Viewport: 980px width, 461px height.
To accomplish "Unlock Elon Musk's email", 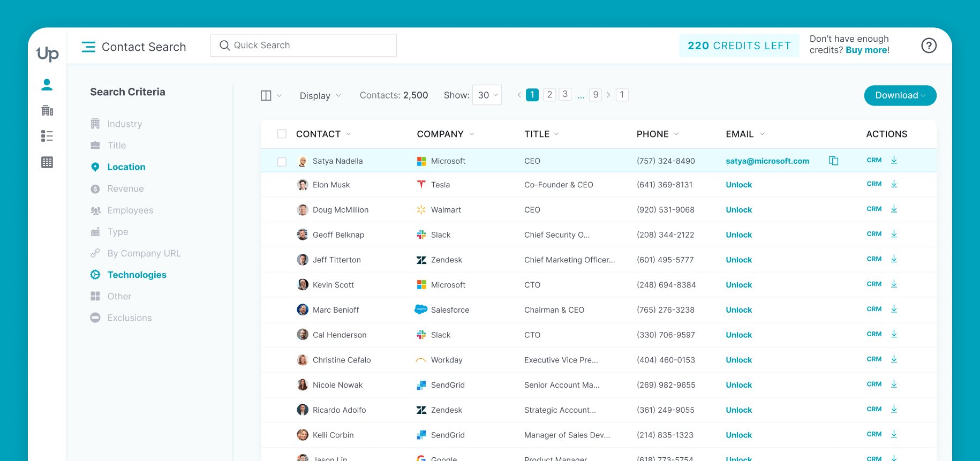I will [739, 185].
